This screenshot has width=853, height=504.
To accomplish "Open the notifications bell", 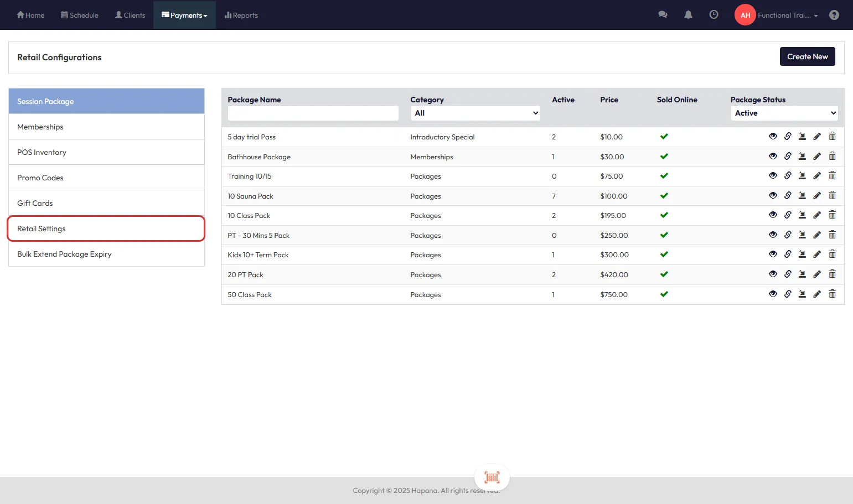I will tap(688, 15).
